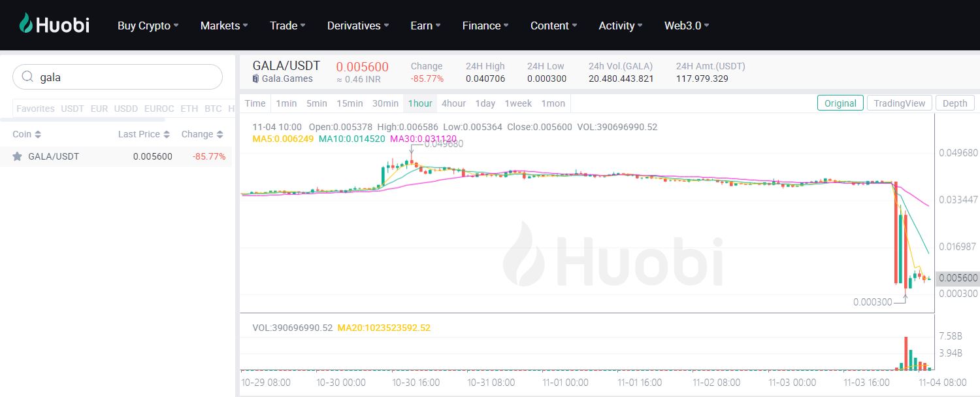Show the Depth chart
This screenshot has height=397, width=980.
[x=955, y=103]
